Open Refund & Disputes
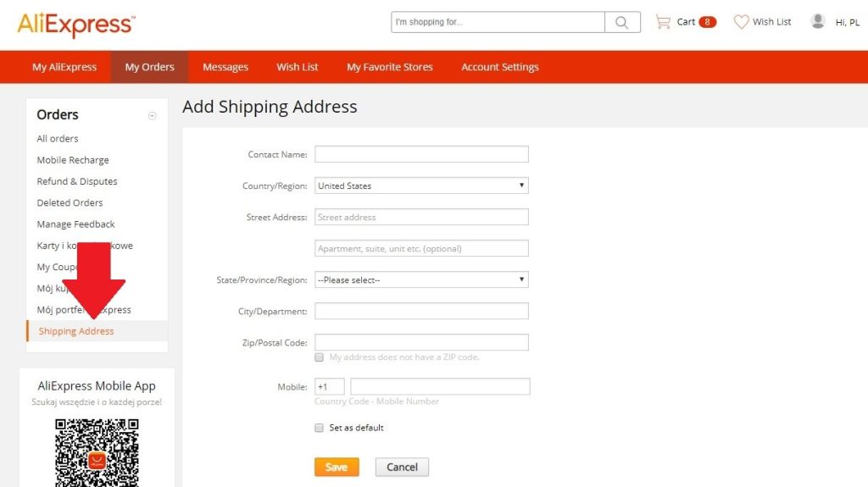868x487 pixels. click(77, 181)
